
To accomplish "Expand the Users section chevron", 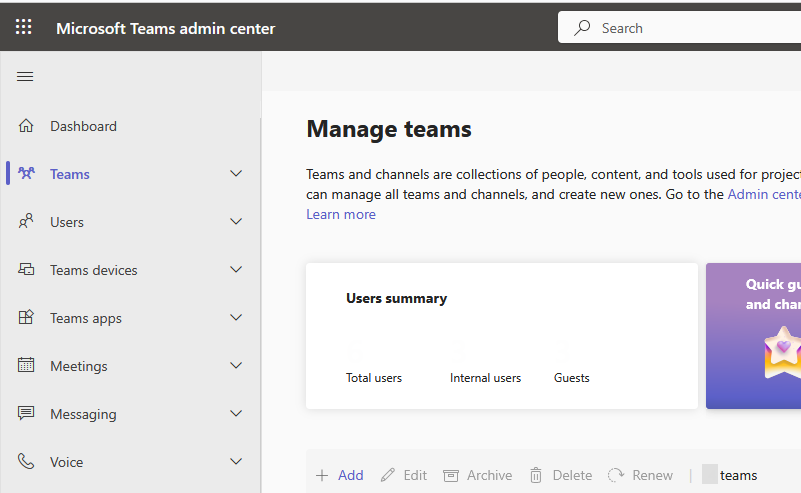I will [236, 222].
